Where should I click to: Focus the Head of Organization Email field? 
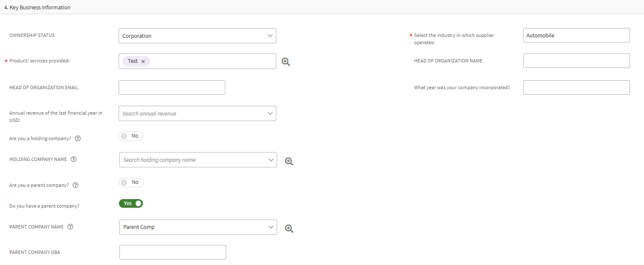172,87
